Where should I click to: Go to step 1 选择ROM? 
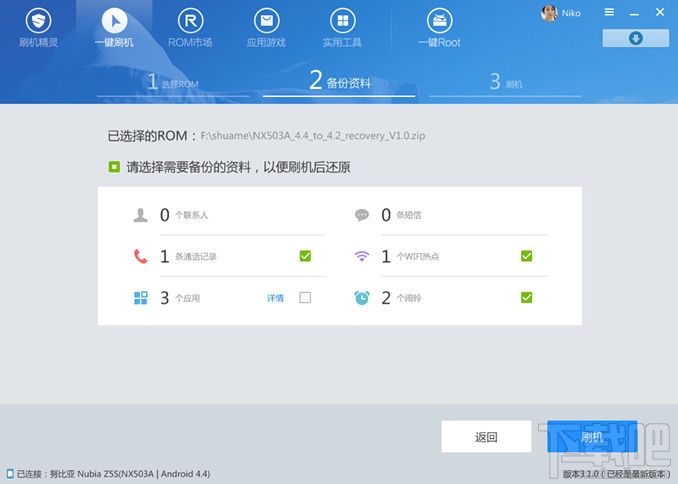click(173, 82)
